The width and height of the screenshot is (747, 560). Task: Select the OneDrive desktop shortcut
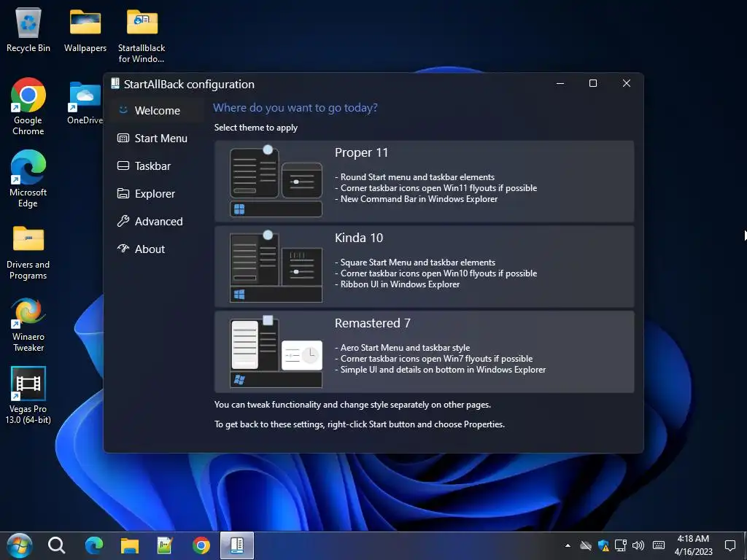coord(85,102)
